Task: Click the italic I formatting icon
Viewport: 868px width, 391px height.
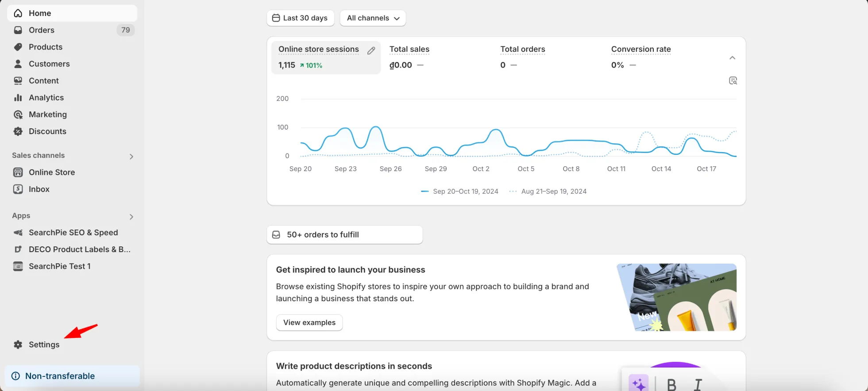Action: pyautogui.click(x=698, y=385)
